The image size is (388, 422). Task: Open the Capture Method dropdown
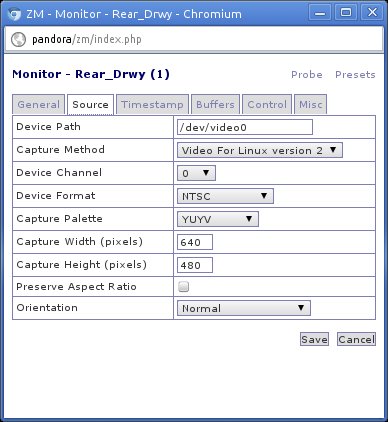(260, 150)
